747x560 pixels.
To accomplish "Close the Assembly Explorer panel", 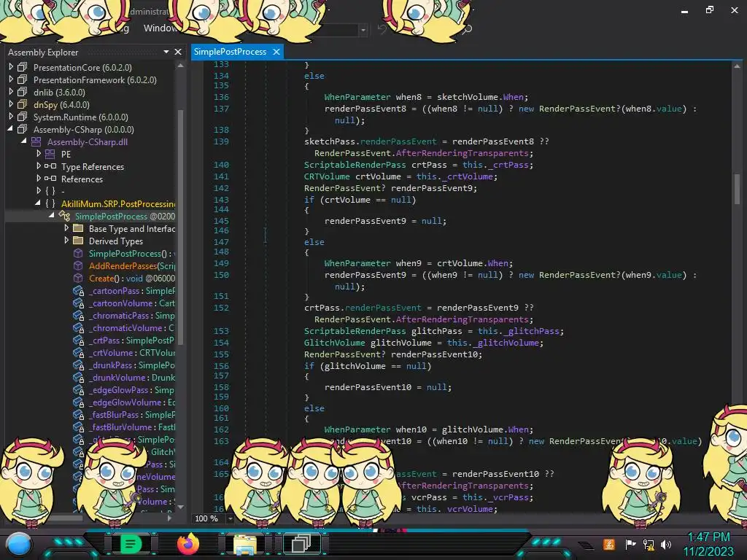I will point(178,52).
